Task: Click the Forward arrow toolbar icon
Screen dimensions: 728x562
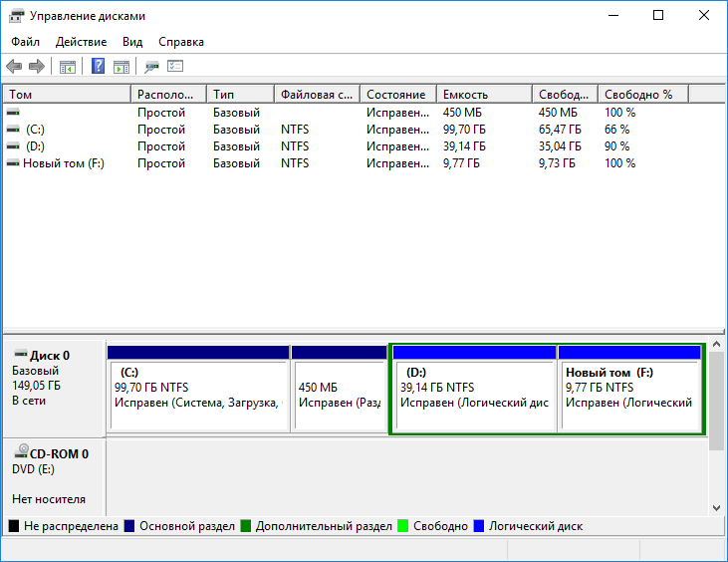Action: coord(37,67)
